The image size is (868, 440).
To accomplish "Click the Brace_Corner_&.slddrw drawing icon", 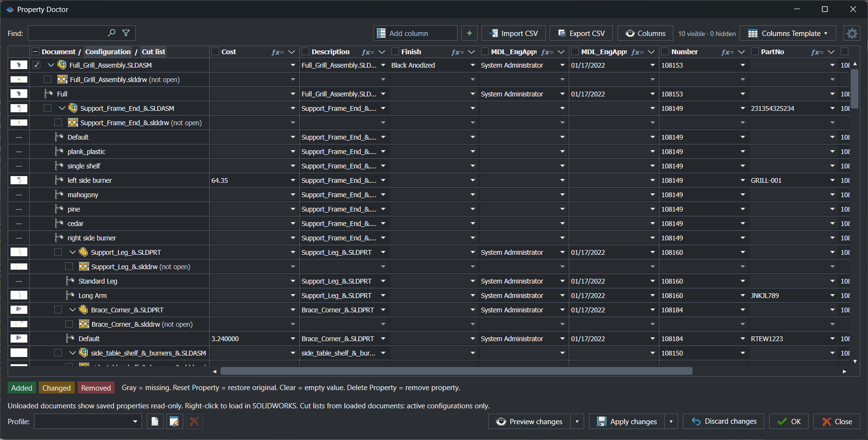I will (84, 324).
